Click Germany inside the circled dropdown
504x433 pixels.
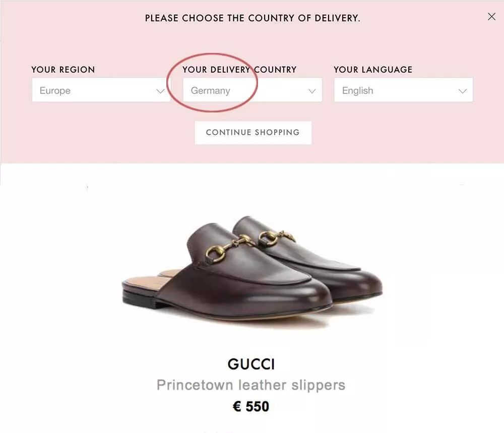tap(210, 91)
